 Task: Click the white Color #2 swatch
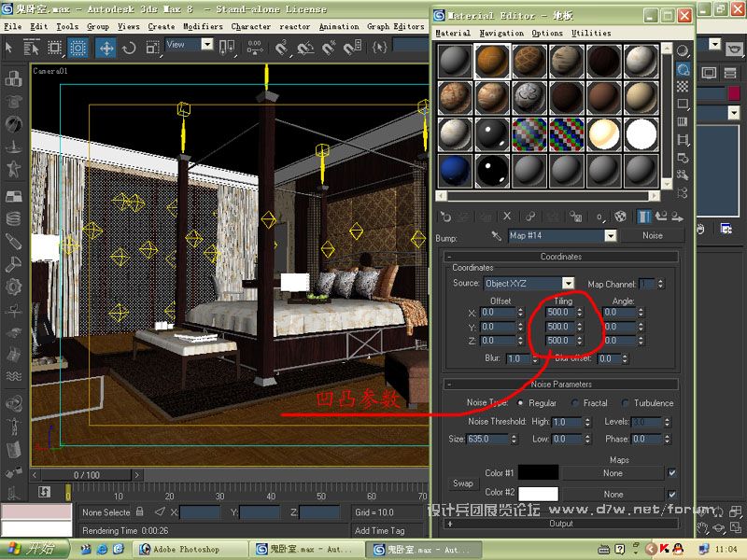pyautogui.click(x=538, y=494)
